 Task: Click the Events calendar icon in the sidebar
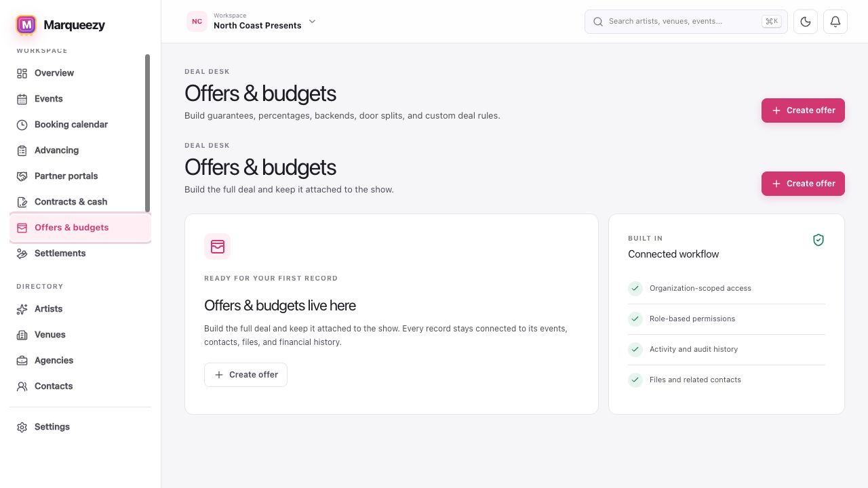(22, 99)
